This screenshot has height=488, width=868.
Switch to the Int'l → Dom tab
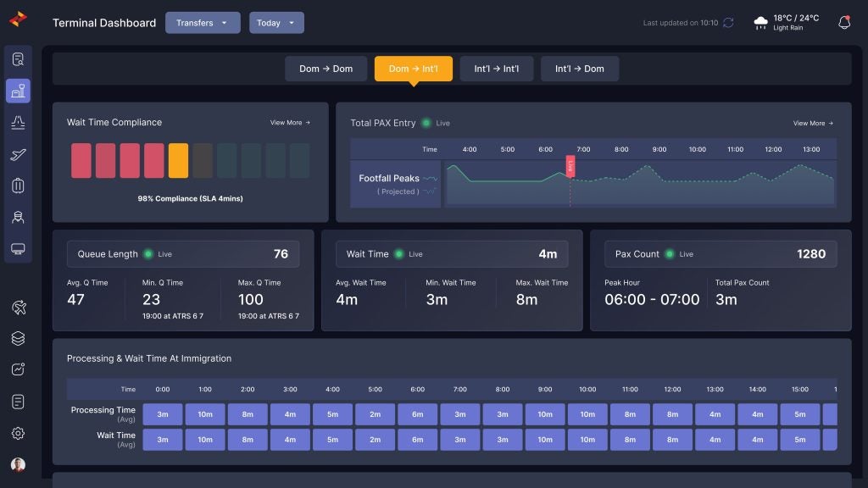click(x=580, y=69)
